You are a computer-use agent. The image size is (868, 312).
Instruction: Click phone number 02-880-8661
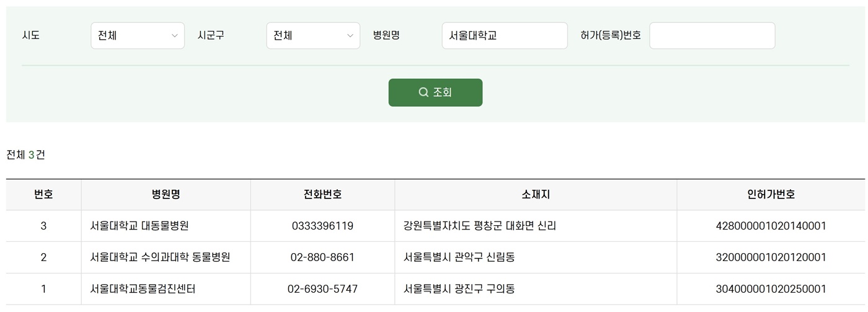click(x=322, y=257)
